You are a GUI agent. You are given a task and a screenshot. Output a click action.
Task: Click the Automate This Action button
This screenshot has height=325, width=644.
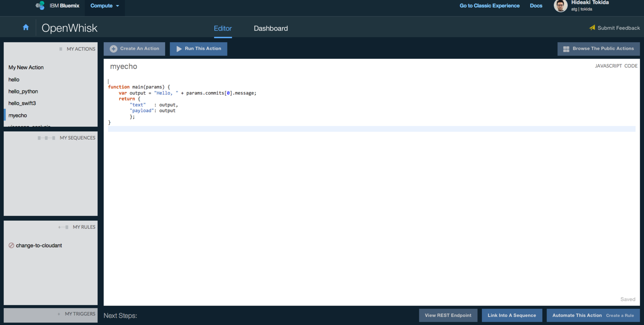click(593, 315)
